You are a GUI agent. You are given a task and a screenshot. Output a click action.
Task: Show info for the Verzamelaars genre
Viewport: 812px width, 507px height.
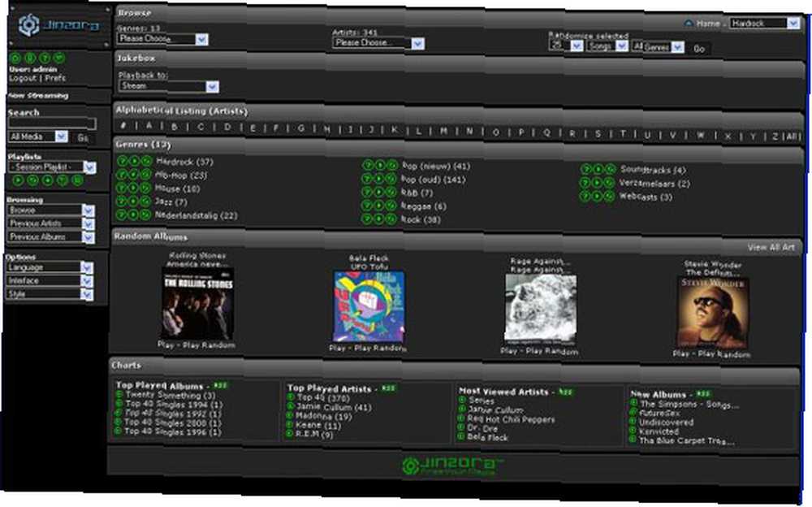(585, 183)
